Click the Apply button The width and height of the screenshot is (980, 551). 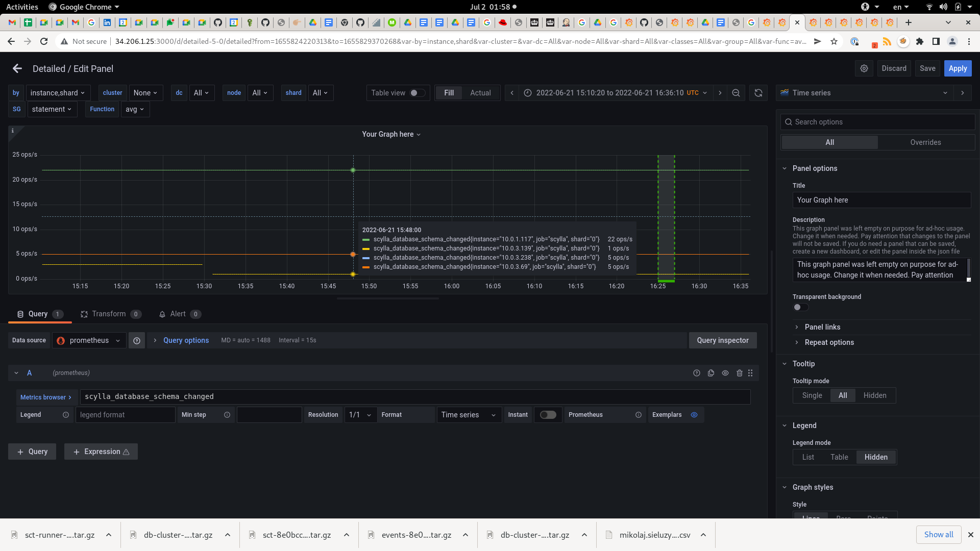tap(958, 68)
